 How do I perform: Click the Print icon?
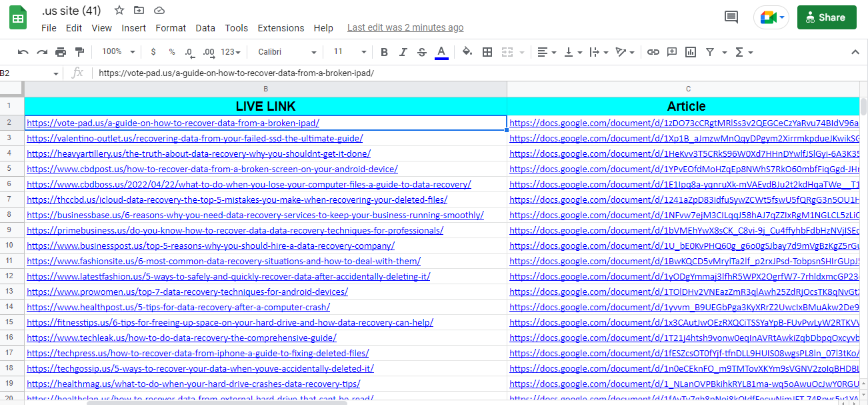[59, 51]
